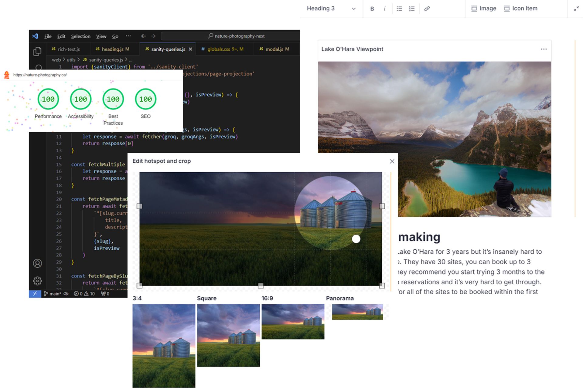Open VS Code Accounts icon
This screenshot has height=392, width=583.
(37, 263)
